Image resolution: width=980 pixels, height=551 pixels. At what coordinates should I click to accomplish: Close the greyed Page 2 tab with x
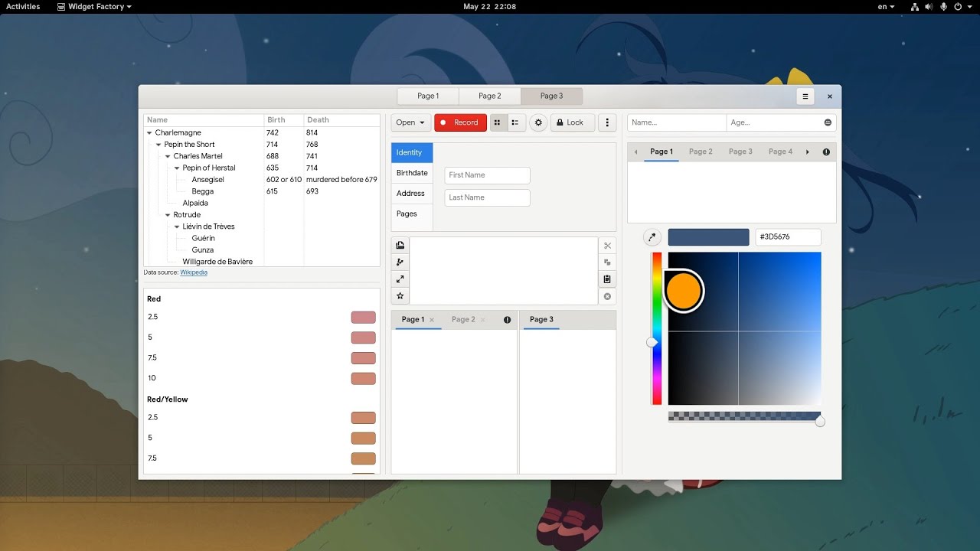coord(482,320)
